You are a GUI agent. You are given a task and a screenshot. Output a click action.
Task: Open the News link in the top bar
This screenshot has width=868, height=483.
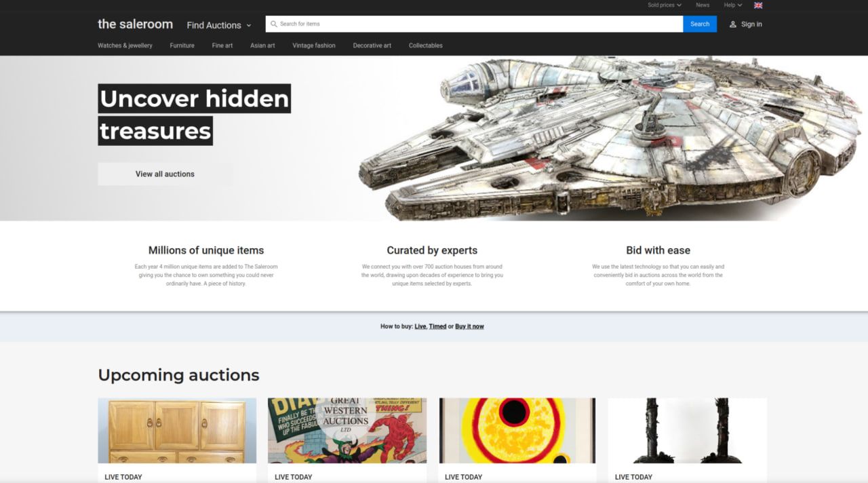click(x=703, y=5)
